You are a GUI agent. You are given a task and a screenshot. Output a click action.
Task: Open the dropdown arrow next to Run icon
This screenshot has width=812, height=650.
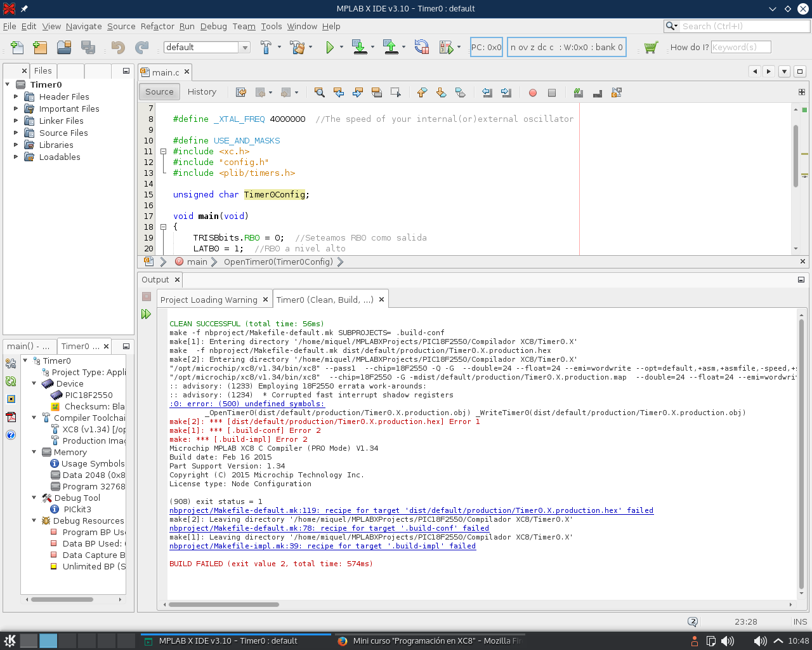(x=341, y=48)
